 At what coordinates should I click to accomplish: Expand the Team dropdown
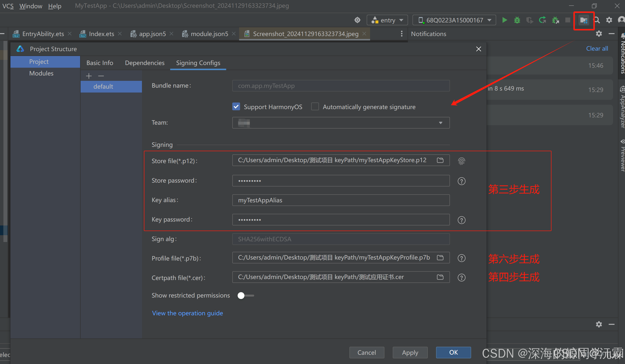(440, 123)
